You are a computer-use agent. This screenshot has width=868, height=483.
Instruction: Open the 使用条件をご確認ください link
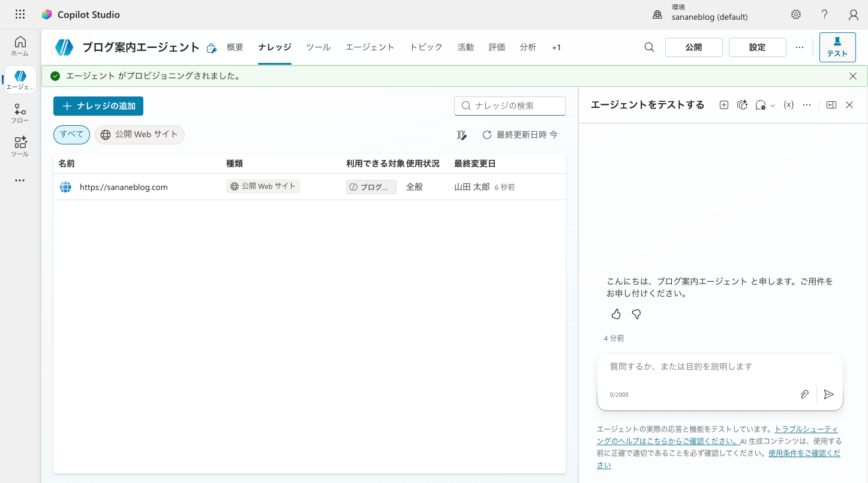719,459
